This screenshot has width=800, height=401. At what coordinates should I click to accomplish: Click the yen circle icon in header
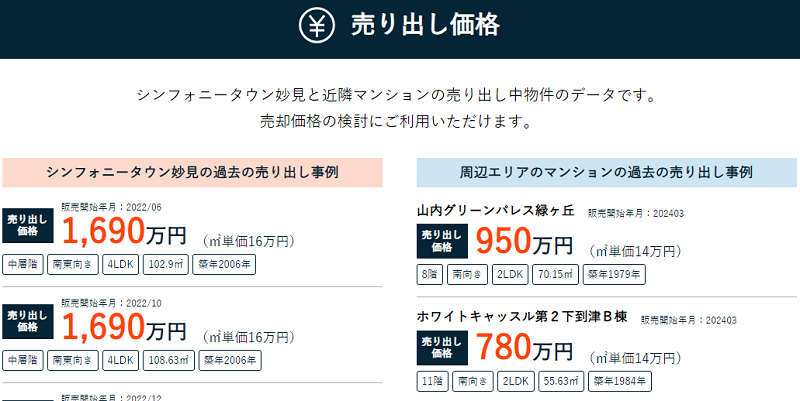[317, 26]
